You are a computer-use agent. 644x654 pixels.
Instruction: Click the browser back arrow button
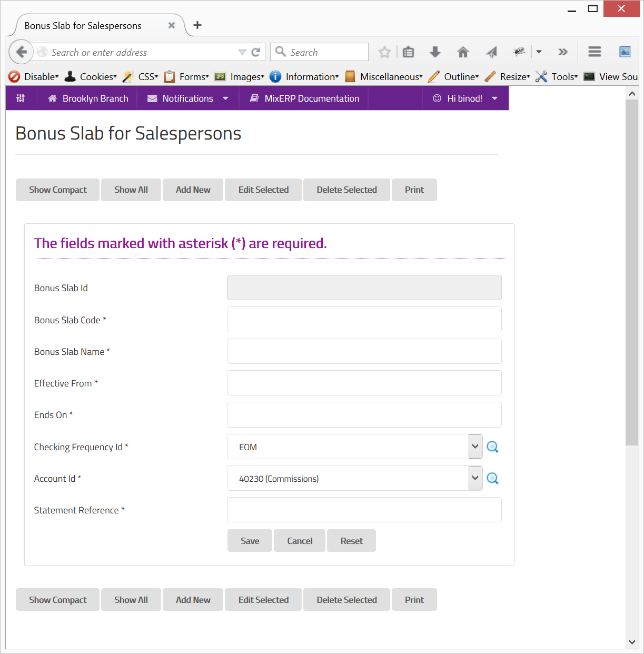pos(21,52)
